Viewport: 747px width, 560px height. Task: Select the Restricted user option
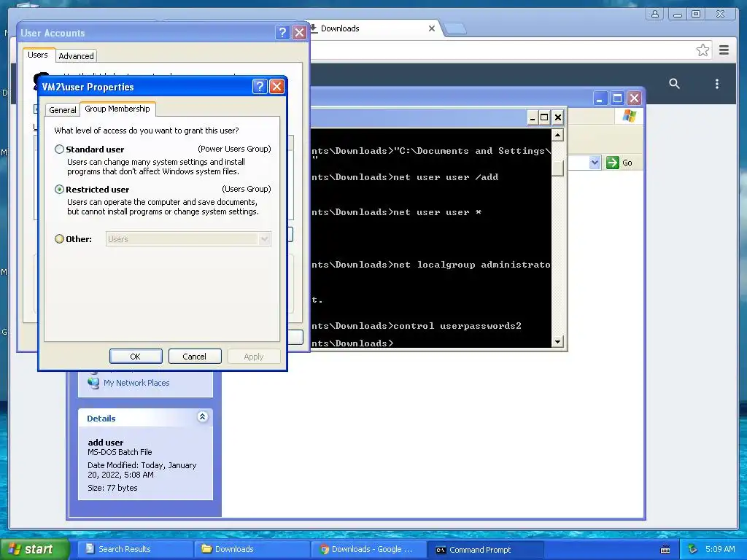[59, 189]
